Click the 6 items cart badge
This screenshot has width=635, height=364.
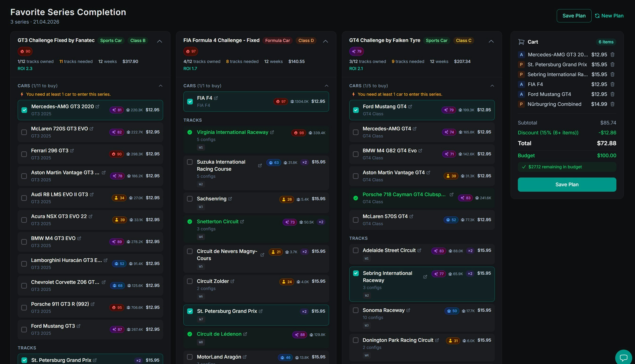[606, 42]
